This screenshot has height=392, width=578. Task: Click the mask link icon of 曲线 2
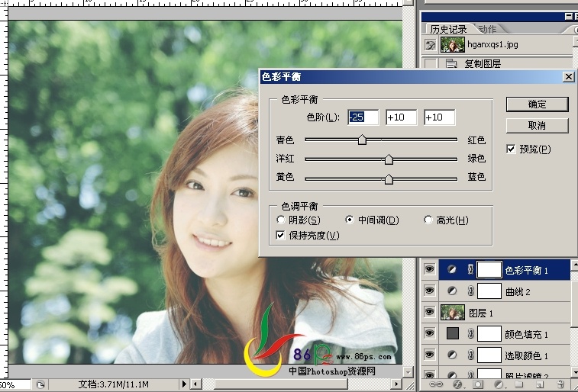pos(470,291)
